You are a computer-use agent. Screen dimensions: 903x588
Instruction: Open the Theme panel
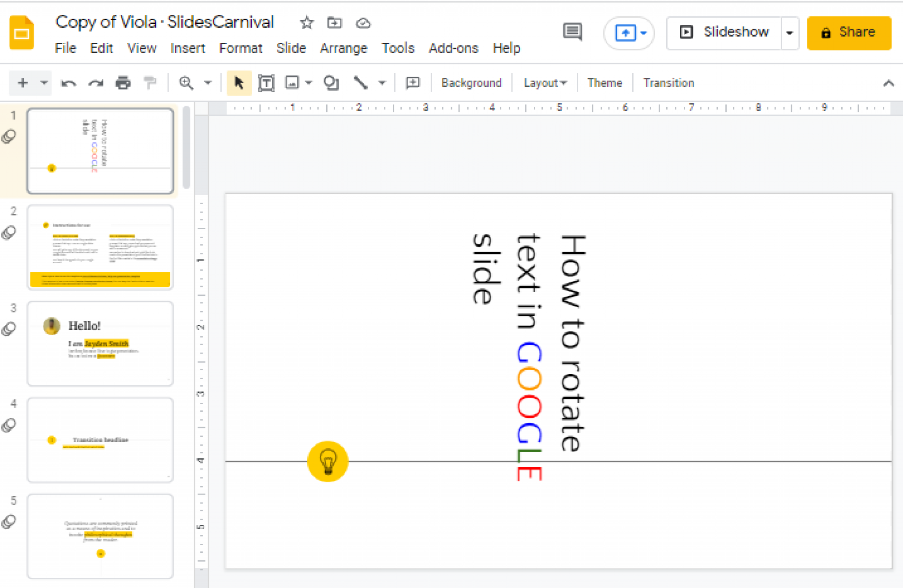(x=604, y=83)
